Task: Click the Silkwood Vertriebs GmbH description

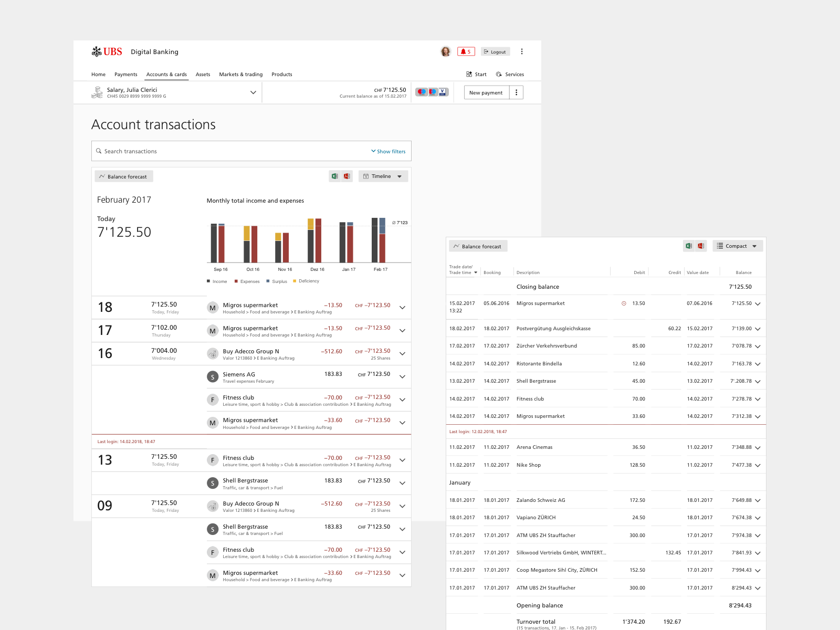Action: pos(561,553)
